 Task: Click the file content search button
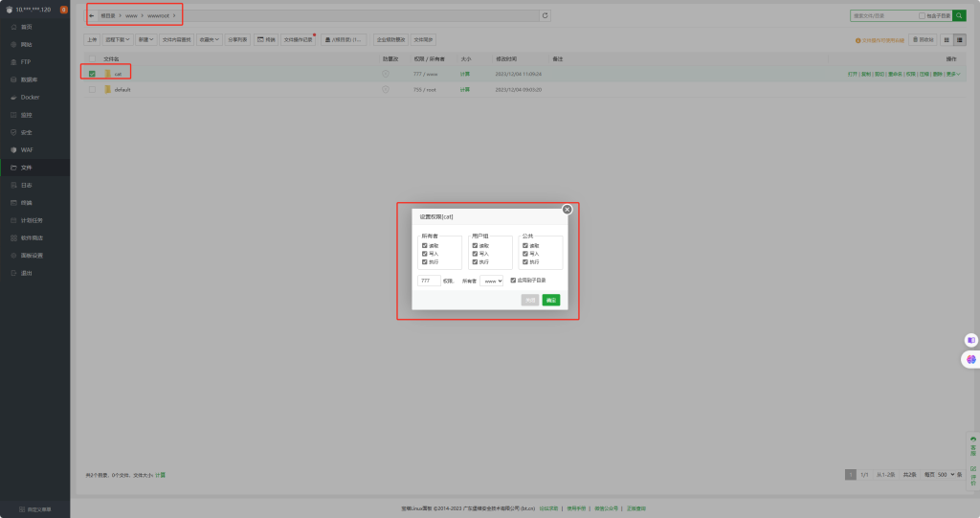[177, 39]
